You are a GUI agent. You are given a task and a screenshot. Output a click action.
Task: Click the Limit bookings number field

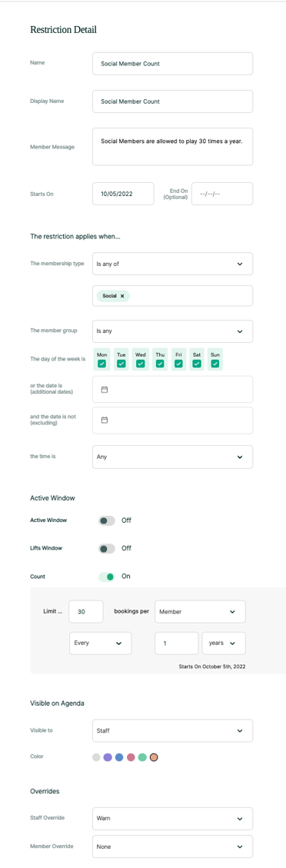(x=86, y=612)
